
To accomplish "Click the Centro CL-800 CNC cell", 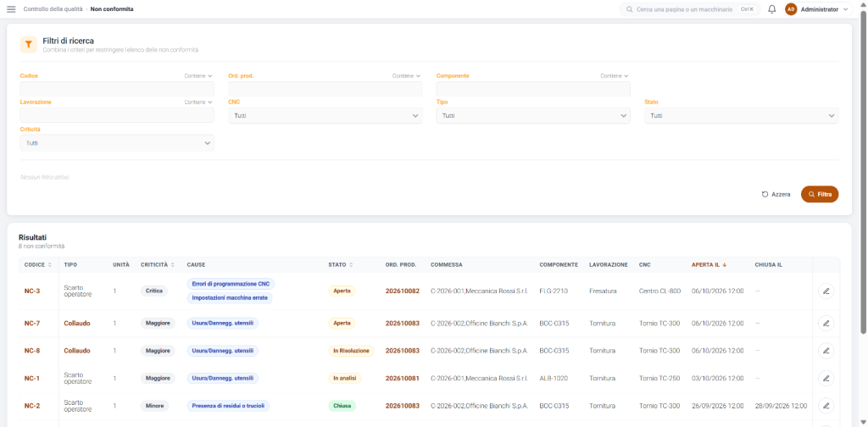I will pyautogui.click(x=659, y=291).
